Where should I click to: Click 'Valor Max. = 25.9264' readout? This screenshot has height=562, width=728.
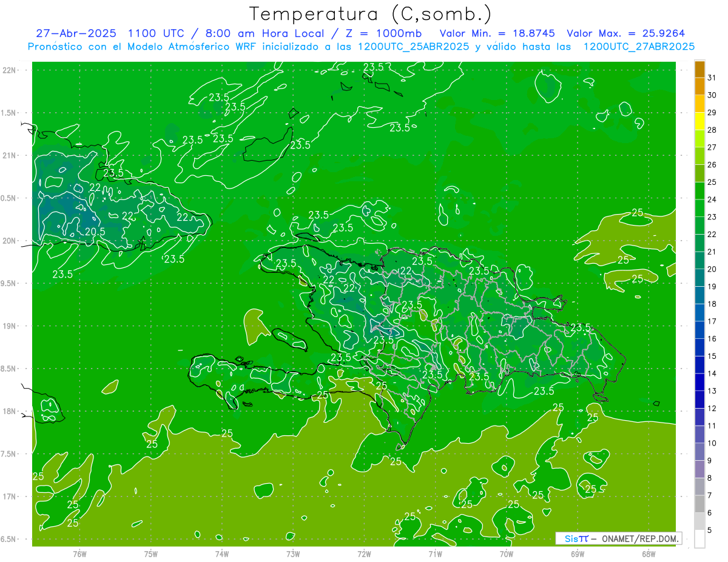(x=625, y=33)
